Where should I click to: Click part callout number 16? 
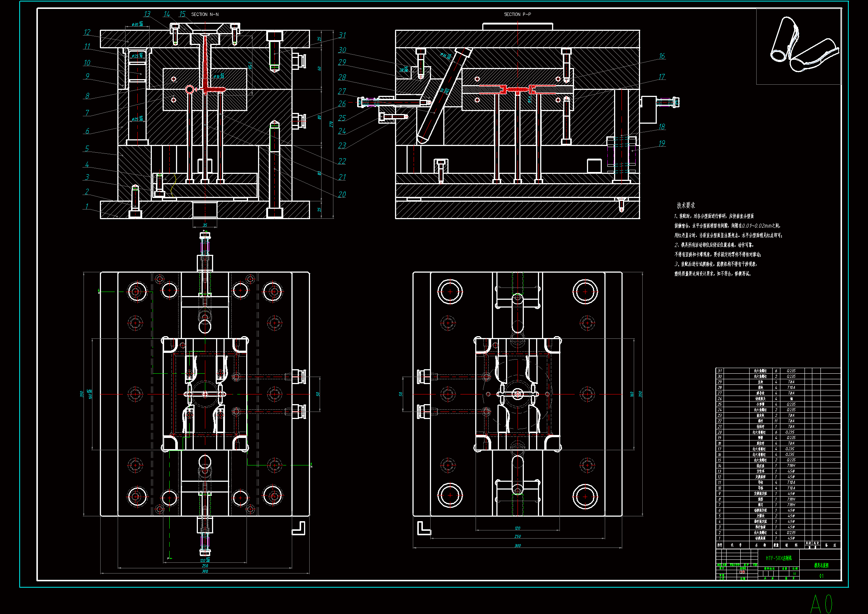coord(662,56)
